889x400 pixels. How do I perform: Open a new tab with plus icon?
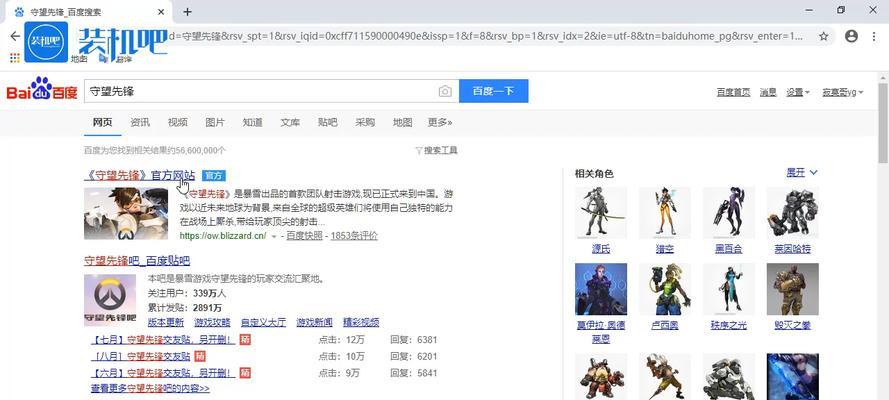coord(188,11)
